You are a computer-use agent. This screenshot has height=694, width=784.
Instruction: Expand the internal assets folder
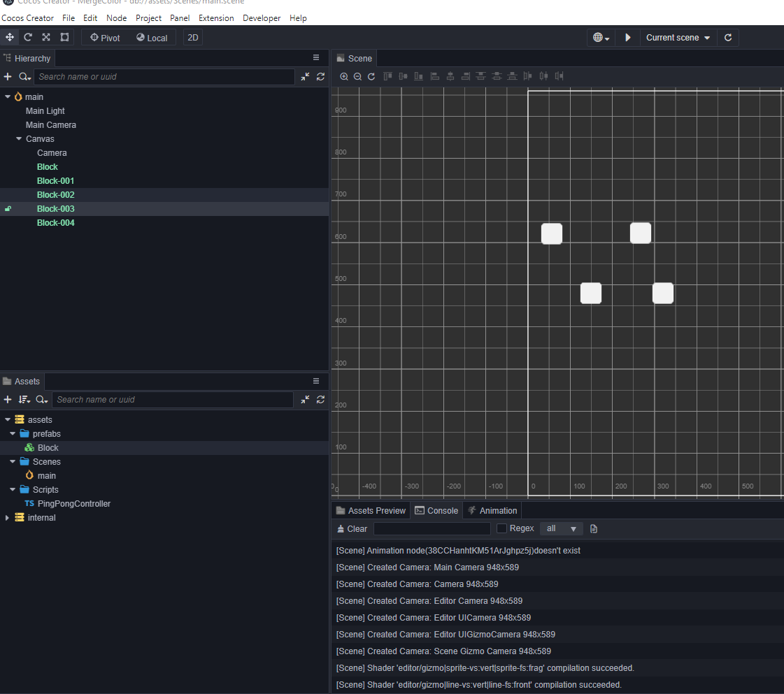pyautogui.click(x=8, y=518)
